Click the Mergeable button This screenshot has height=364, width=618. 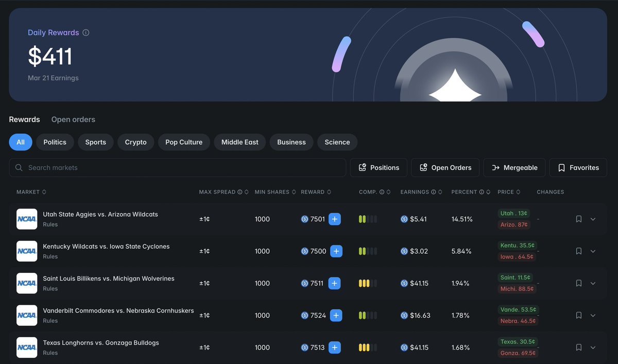514,167
